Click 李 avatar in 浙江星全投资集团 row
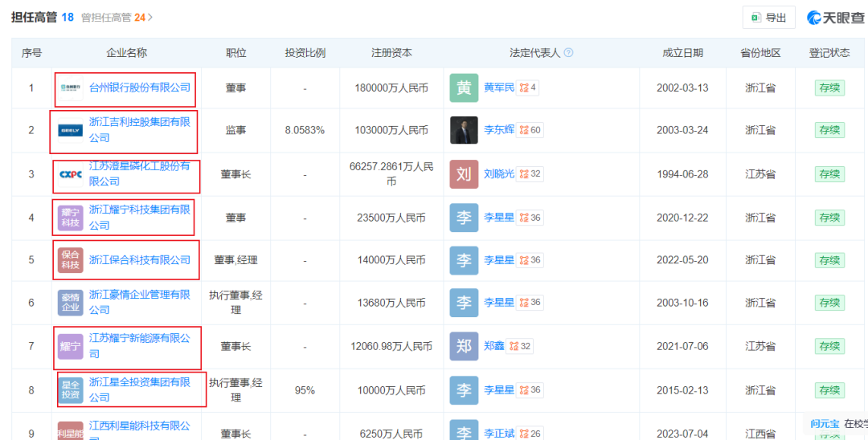The image size is (868, 440). coord(464,390)
